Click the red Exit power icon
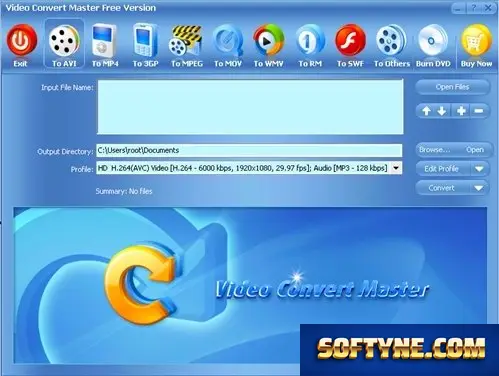The height and width of the screenshot is (376, 499). tap(21, 41)
